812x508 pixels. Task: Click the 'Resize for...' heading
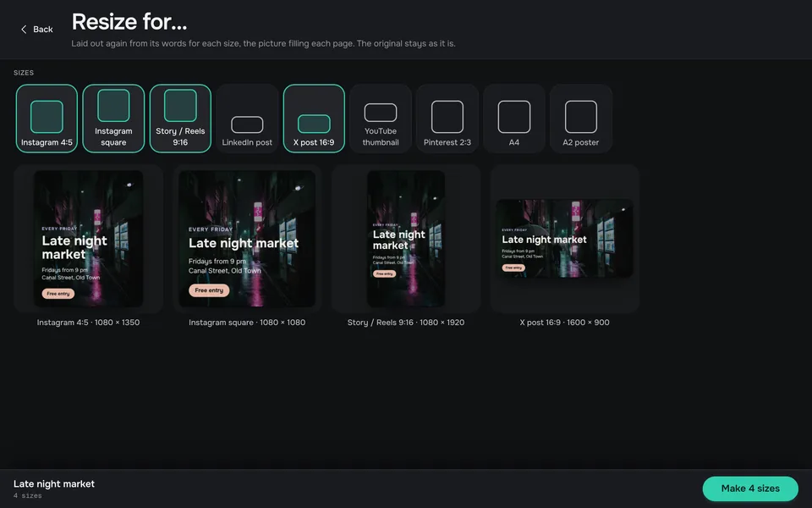tap(129, 22)
